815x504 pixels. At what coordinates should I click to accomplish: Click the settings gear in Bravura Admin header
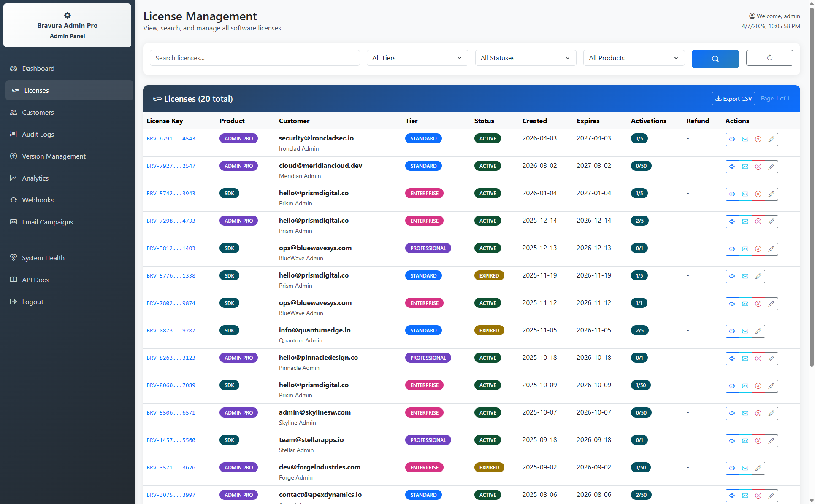[x=67, y=15]
